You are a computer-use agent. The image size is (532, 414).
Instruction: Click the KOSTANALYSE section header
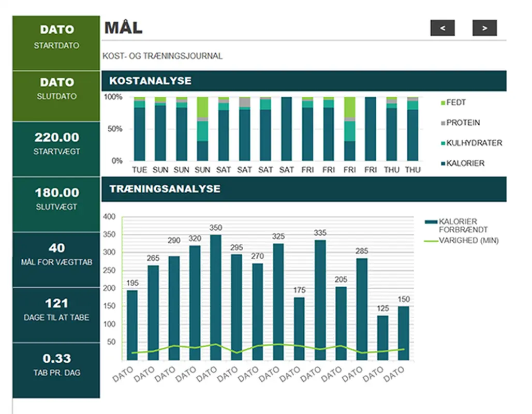pyautogui.click(x=304, y=81)
